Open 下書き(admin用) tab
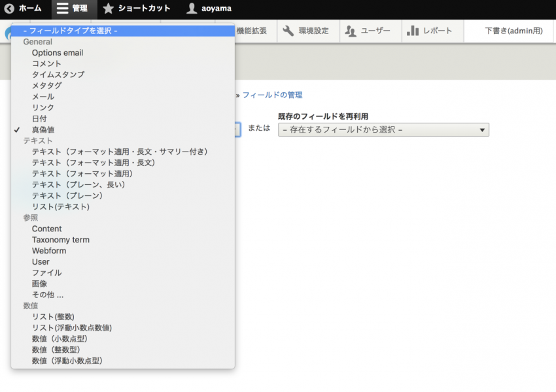The width and height of the screenshot is (556, 392). [513, 31]
